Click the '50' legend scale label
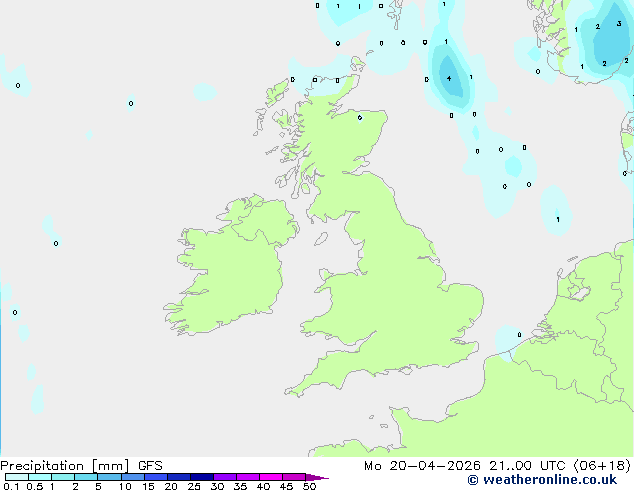 (309, 486)
